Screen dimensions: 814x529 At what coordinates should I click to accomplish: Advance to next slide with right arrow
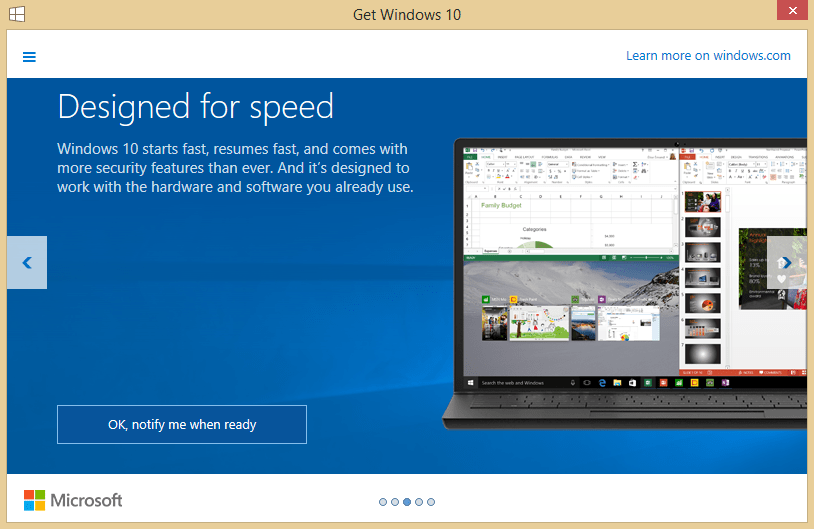[787, 263]
